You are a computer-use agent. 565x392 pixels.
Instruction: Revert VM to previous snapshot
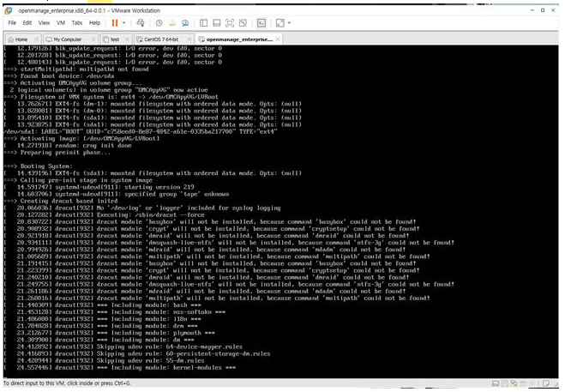(172, 23)
